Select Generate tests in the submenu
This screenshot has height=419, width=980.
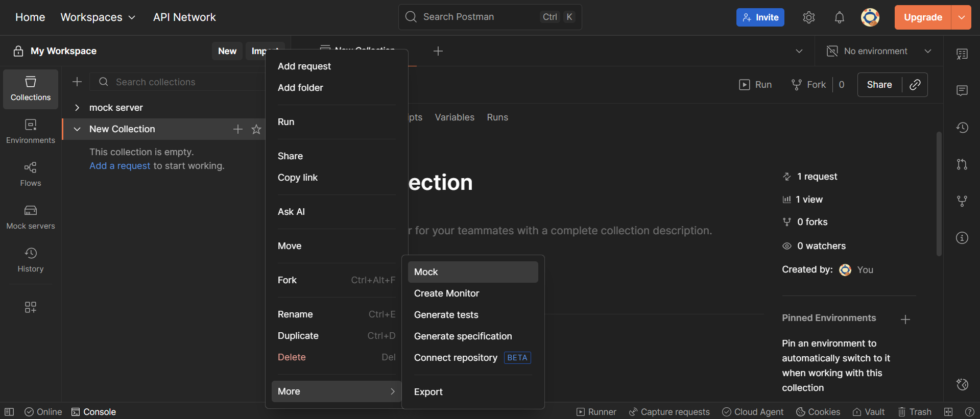point(473,315)
